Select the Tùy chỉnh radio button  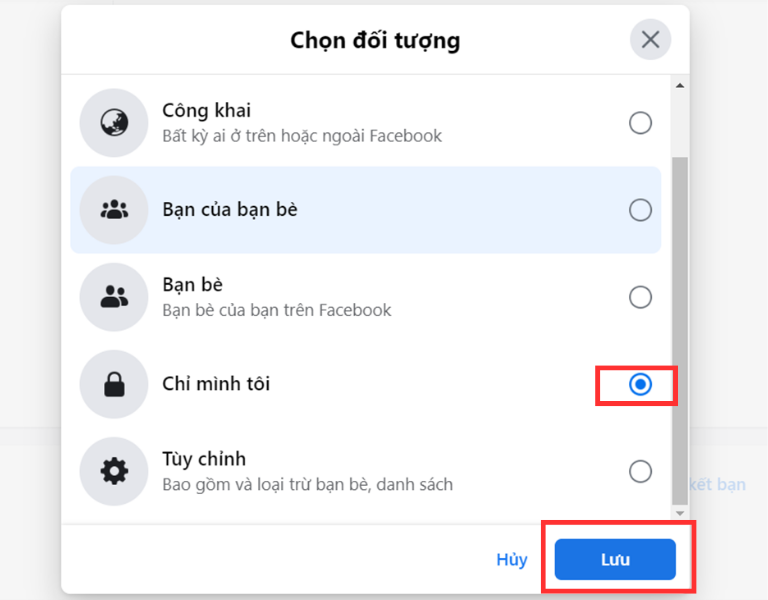point(640,472)
